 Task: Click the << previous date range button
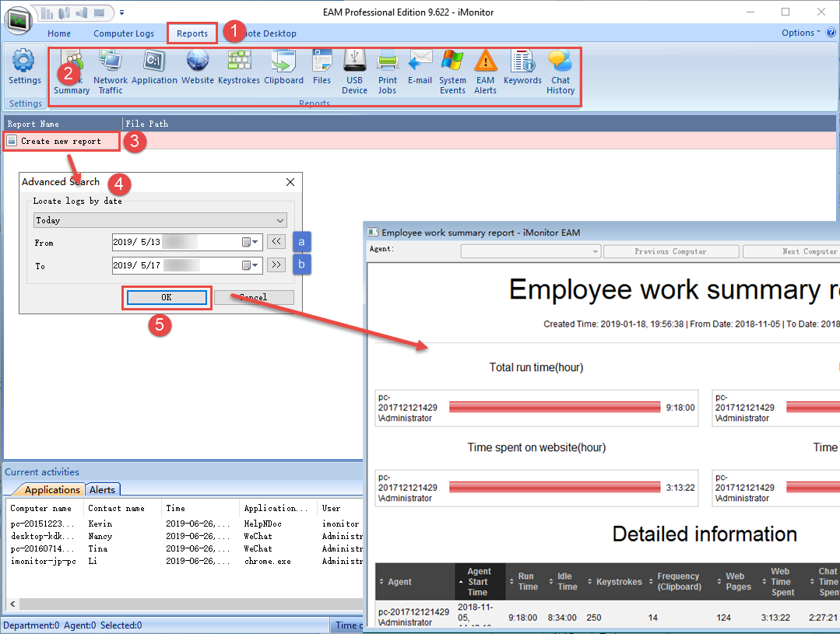[276, 241]
